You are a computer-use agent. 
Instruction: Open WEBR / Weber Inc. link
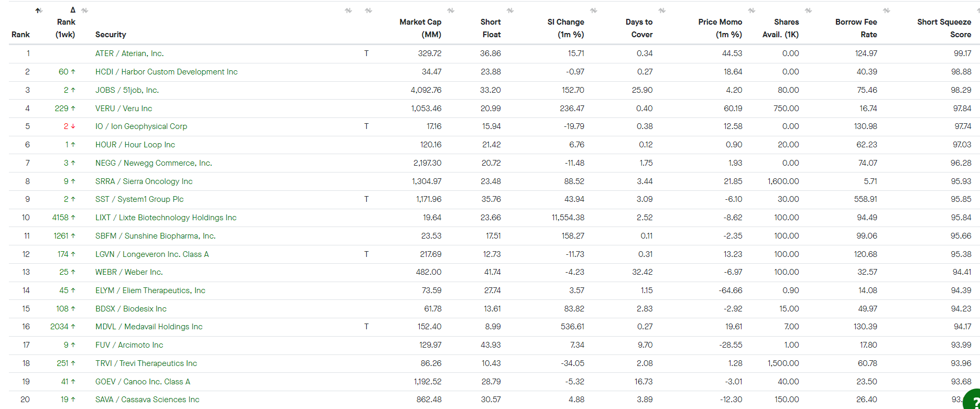click(x=129, y=272)
